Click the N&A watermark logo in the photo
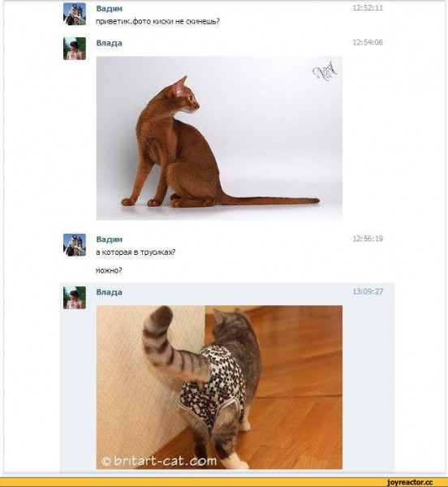The image size is (448, 487). [x=325, y=71]
